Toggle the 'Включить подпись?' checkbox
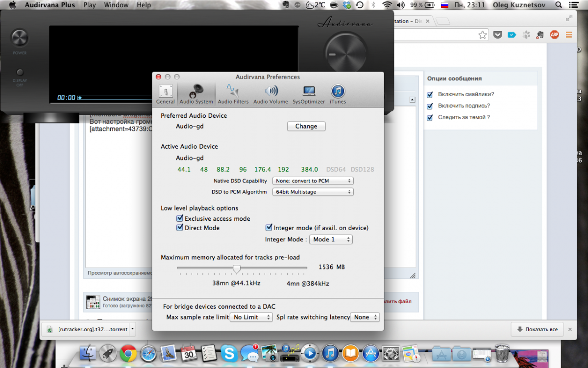Screen dimensions: 588x368 pos(430,106)
